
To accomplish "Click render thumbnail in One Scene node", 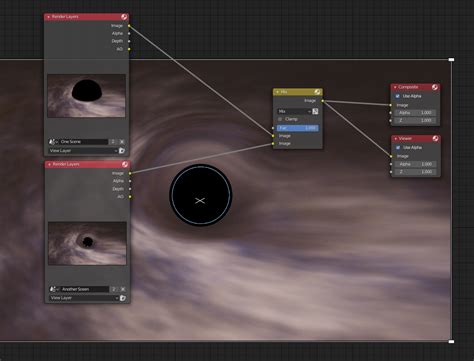I will 86,96.
